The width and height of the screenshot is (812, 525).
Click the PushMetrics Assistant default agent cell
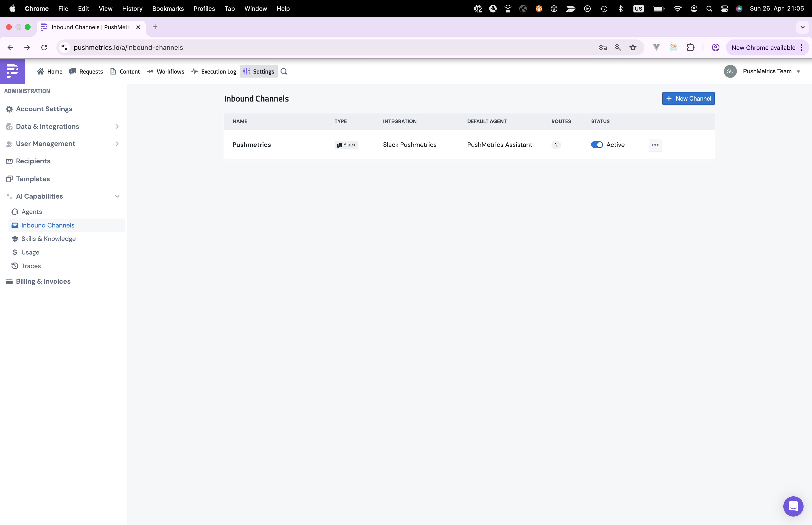499,145
